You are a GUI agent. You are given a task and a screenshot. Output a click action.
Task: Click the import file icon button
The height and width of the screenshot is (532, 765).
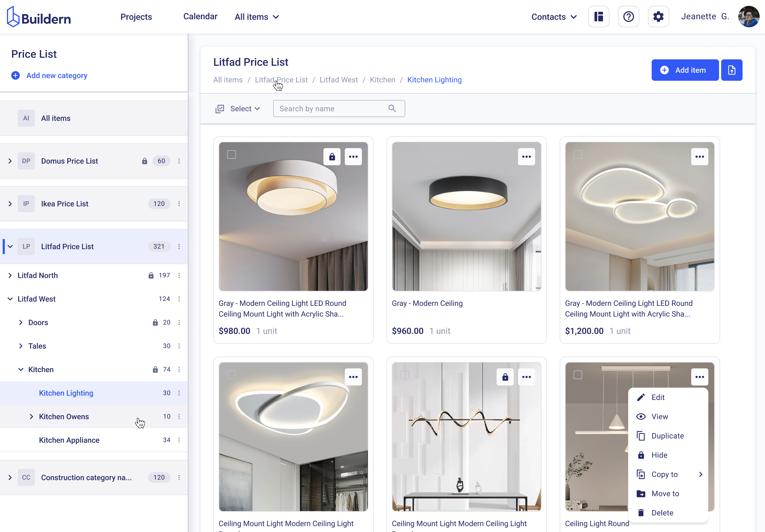[x=732, y=70]
